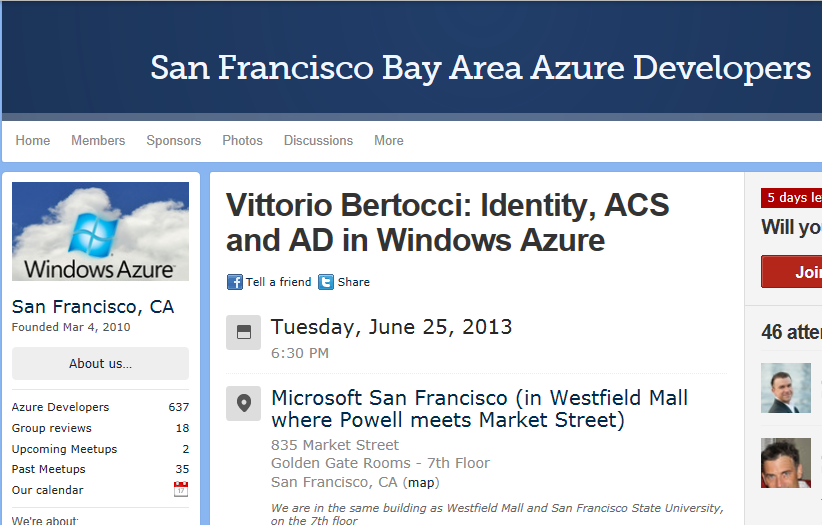The width and height of the screenshot is (822, 525).
Task: Click the location pin icon
Action: [x=243, y=403]
